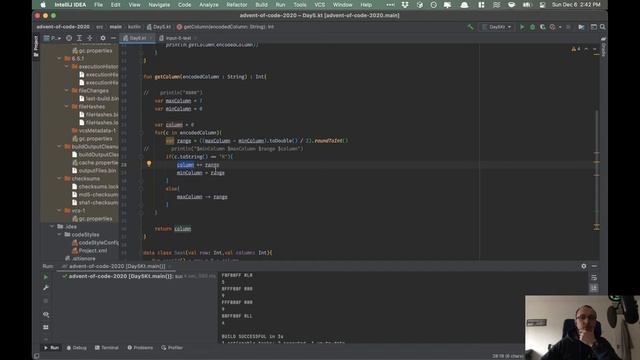Collapse the checksums folder
640x360 pixels.
(60, 178)
